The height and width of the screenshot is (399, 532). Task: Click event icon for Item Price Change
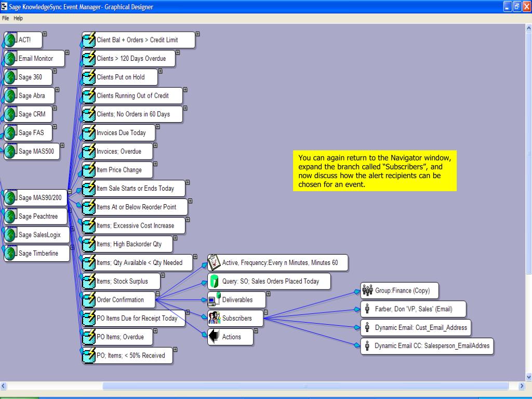pyautogui.click(x=89, y=170)
